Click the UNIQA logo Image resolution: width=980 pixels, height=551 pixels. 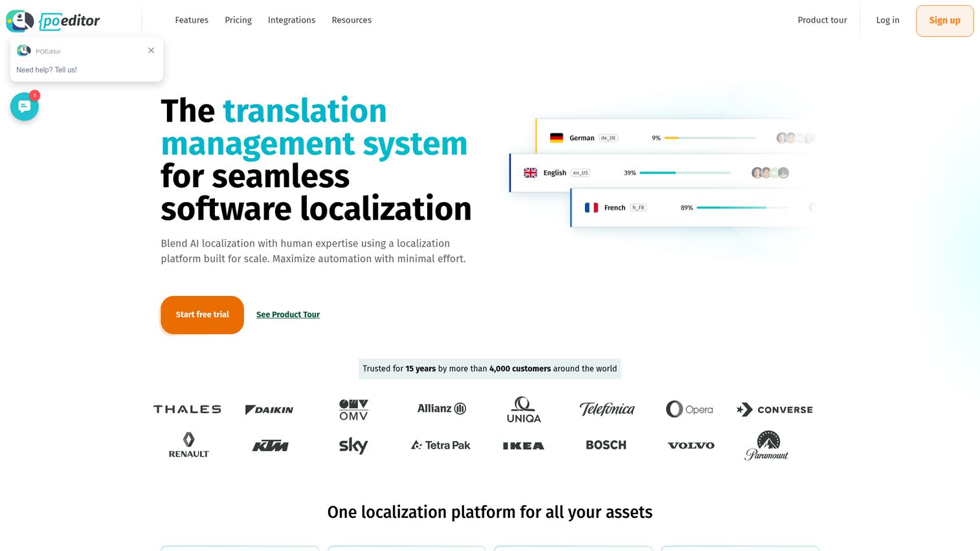524,410
